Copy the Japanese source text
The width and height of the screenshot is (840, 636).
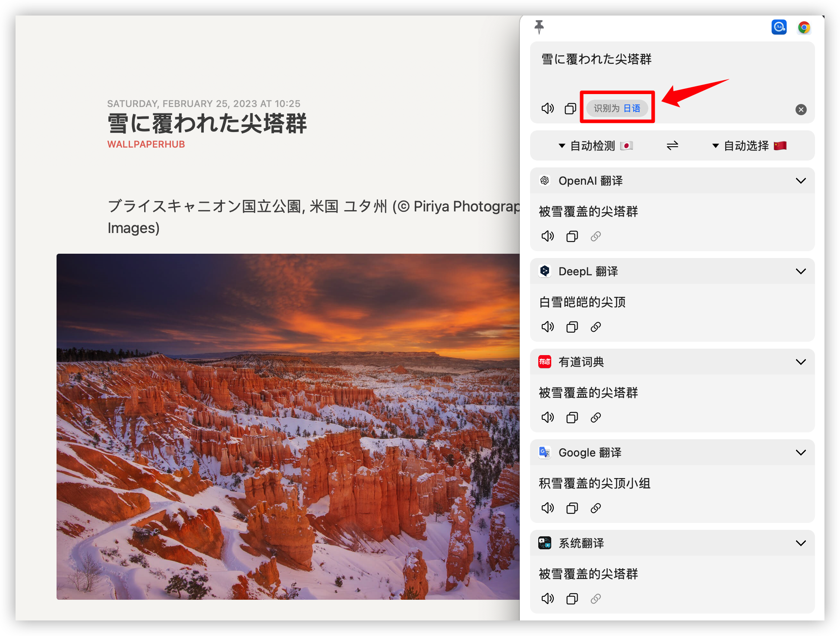pos(570,108)
